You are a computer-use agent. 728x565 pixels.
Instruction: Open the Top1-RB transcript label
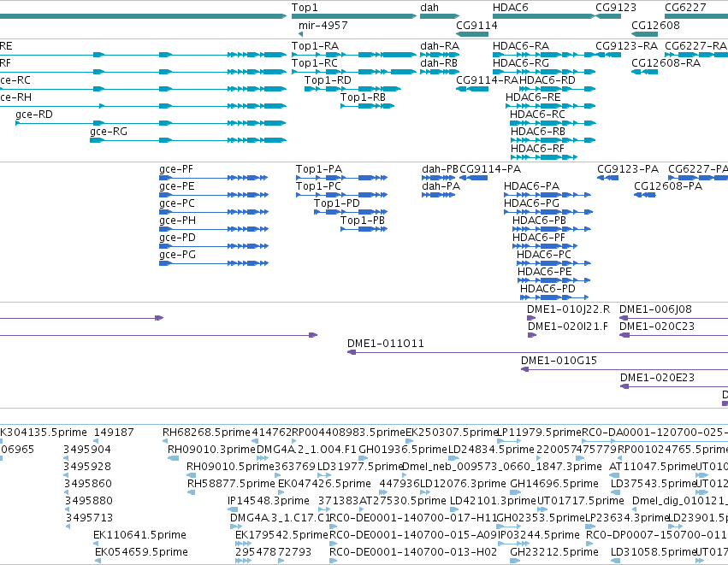click(363, 97)
